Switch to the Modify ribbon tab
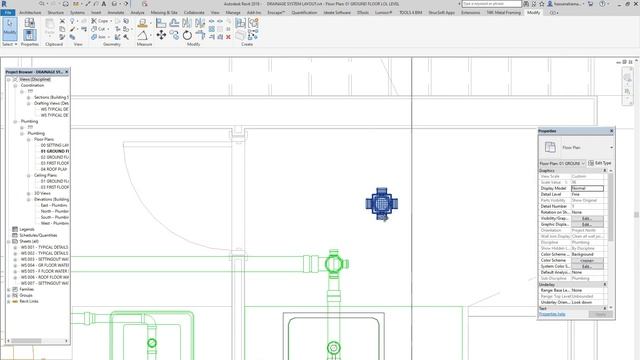The image size is (640, 360). [x=533, y=13]
